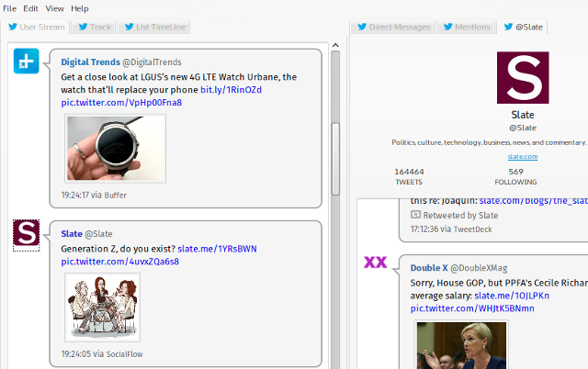
Task: Click the 19:24:17 via Buffer timestamp
Action: click(94, 196)
